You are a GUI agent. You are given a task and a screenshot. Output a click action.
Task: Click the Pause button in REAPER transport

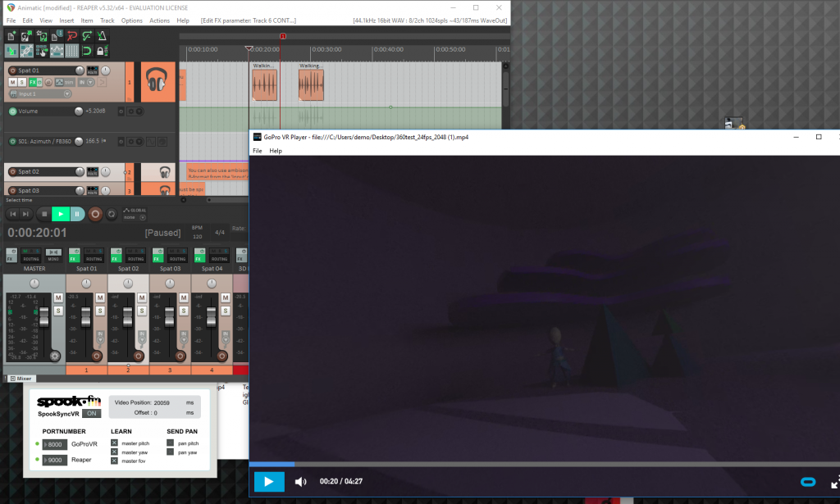(x=77, y=214)
